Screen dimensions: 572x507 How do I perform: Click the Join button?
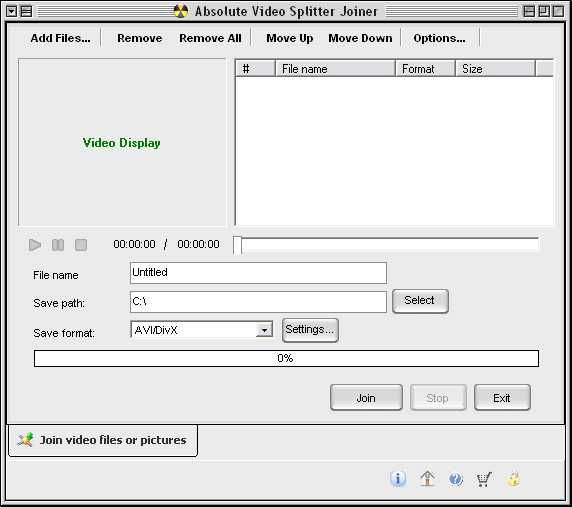(366, 398)
